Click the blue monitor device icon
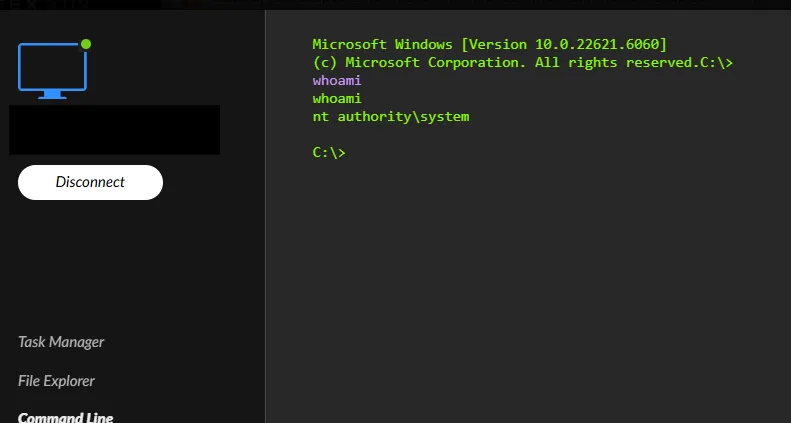This screenshot has width=791, height=423. pos(52,70)
